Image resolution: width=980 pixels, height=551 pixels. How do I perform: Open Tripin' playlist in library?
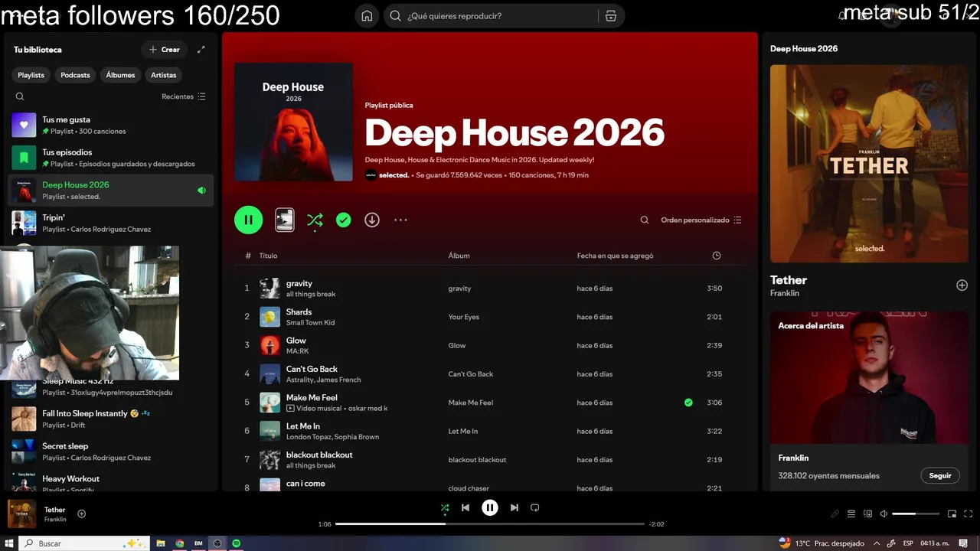111,223
